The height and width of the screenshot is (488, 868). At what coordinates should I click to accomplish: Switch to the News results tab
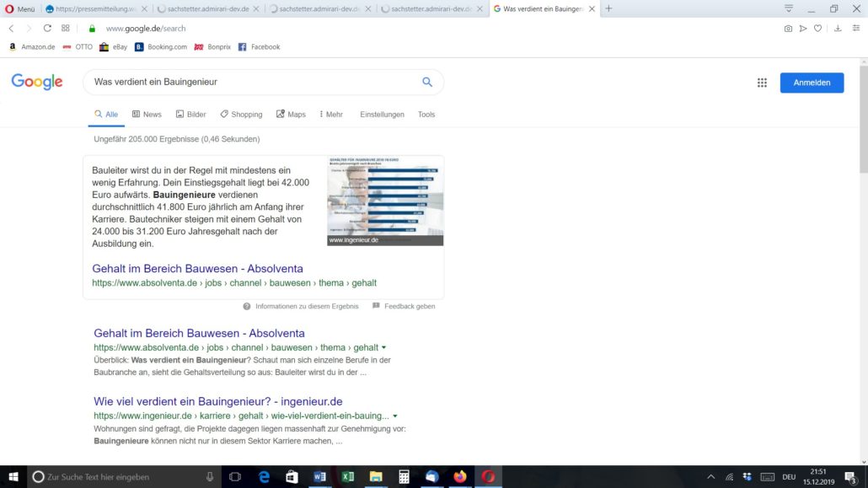(x=147, y=115)
